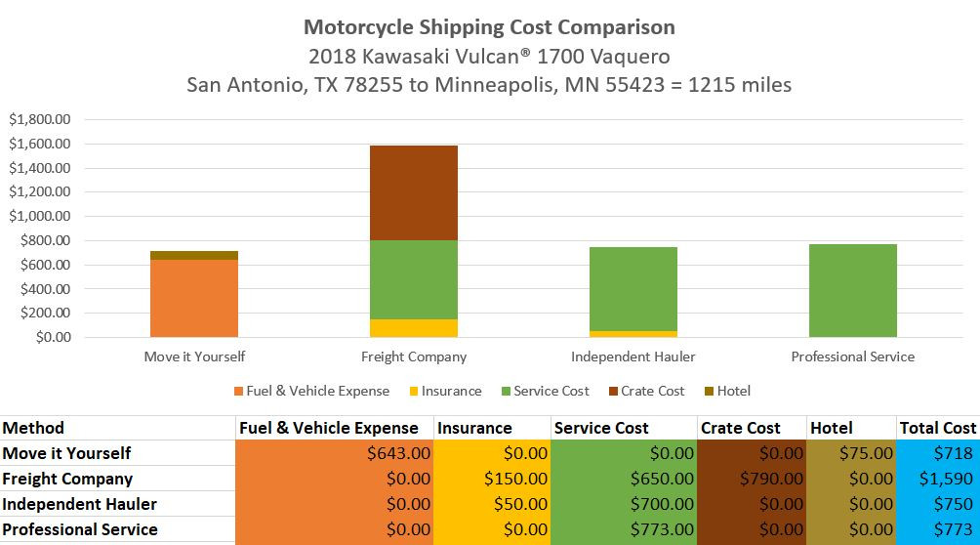Image resolution: width=980 pixels, height=545 pixels.
Task: Click the $1,590 total cost cell
Action: tap(938, 478)
